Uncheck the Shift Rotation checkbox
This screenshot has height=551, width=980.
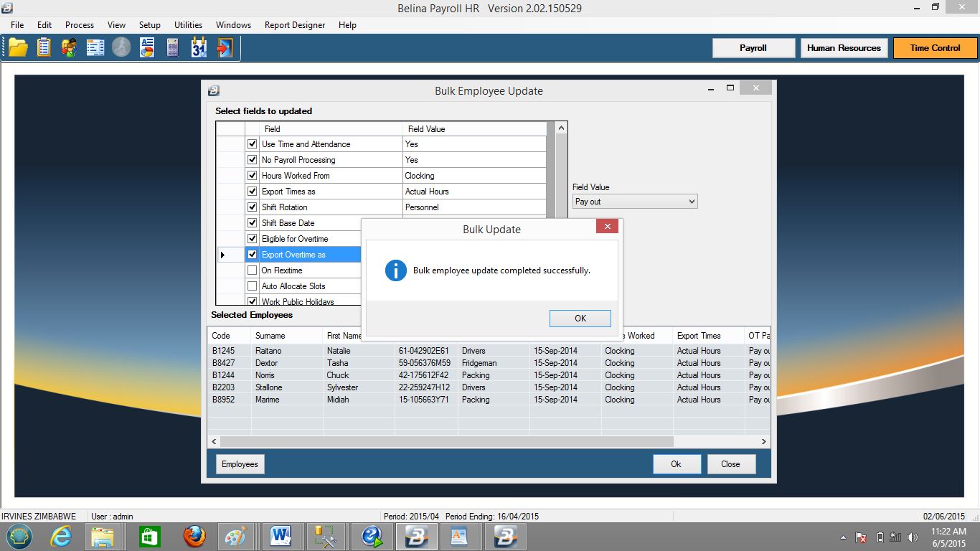tap(252, 207)
